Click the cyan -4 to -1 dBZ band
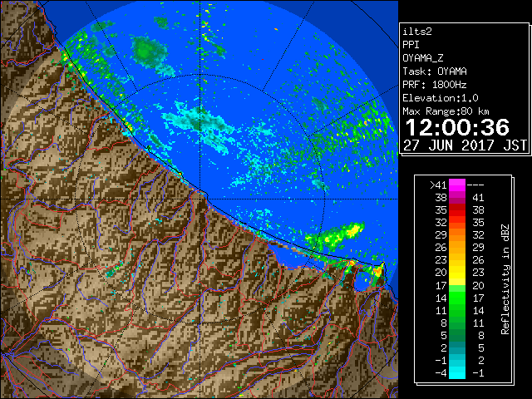 pyautogui.click(x=457, y=372)
